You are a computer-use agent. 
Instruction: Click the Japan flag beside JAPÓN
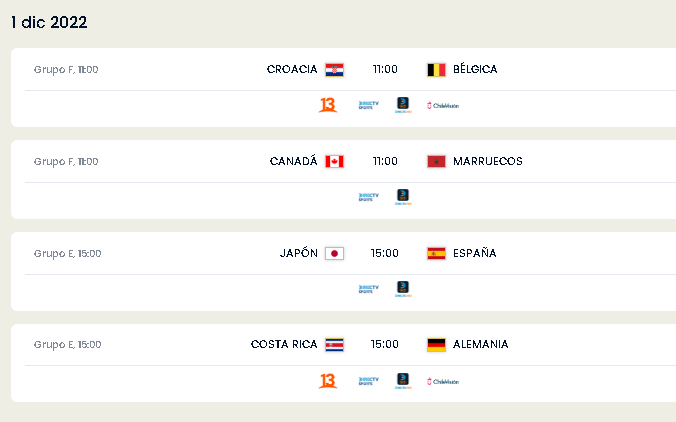(x=334, y=253)
